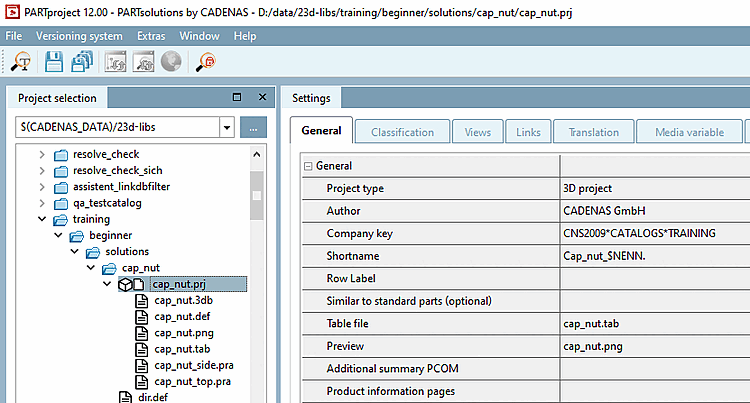The height and width of the screenshot is (403, 750).
Task: Click the cap_nut.prj 3D project icon
Action: coord(125,285)
